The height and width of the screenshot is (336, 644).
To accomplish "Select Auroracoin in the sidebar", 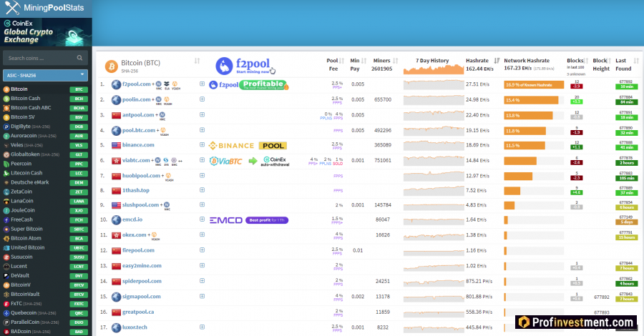I will 24,136.
